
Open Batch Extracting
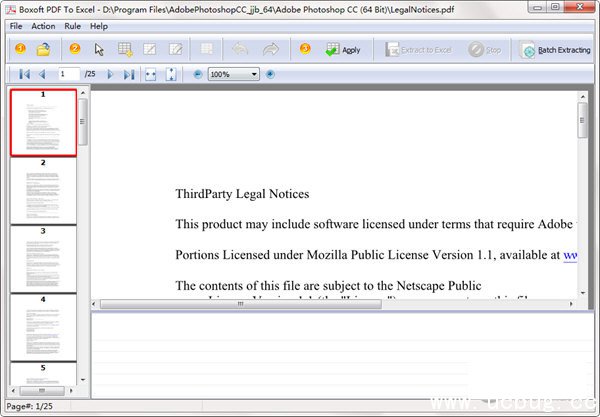(x=555, y=50)
